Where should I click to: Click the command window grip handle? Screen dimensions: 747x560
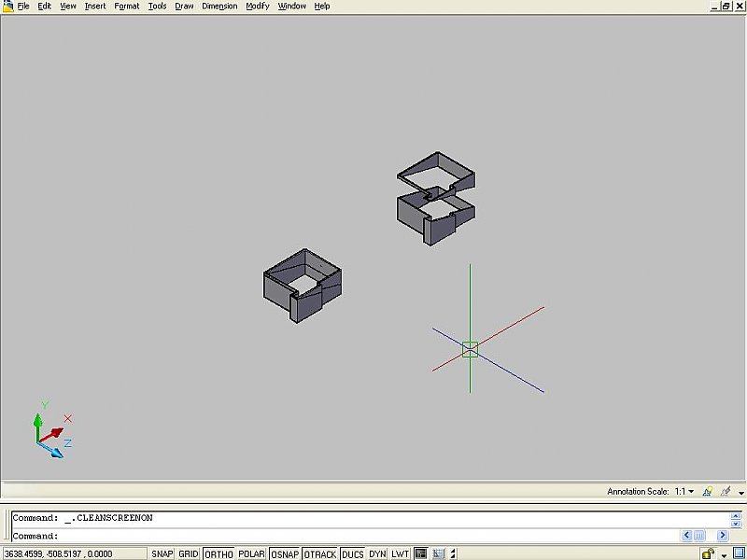coord(7,525)
